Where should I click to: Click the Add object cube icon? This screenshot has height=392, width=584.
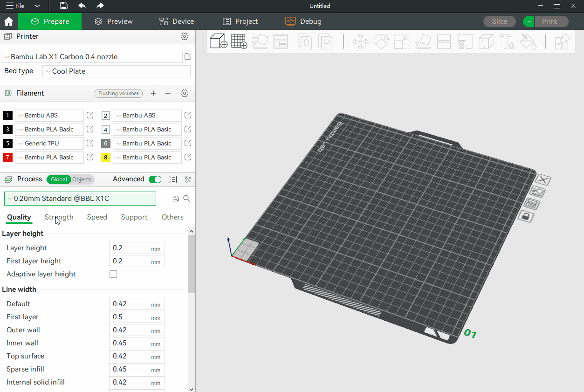[218, 41]
